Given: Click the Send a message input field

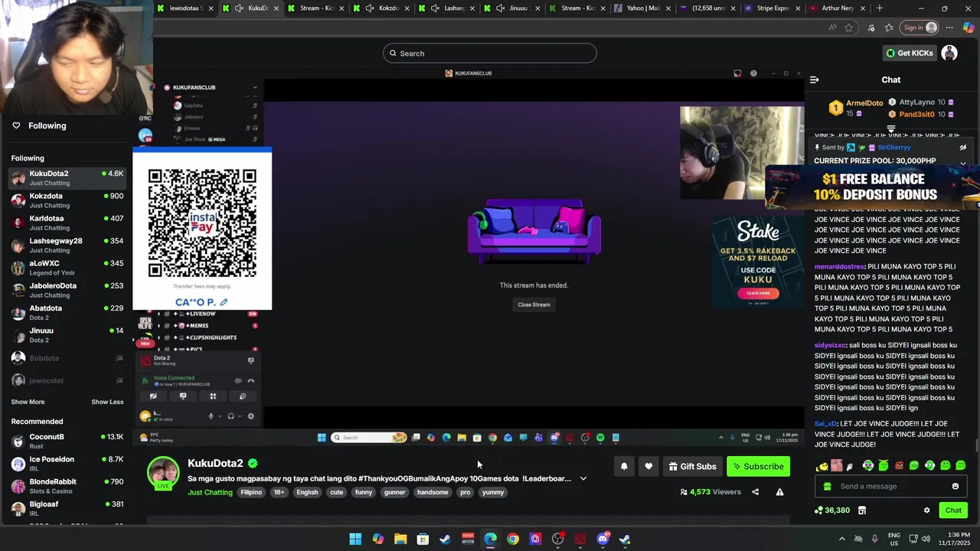Looking at the screenshot, I should click(x=890, y=486).
